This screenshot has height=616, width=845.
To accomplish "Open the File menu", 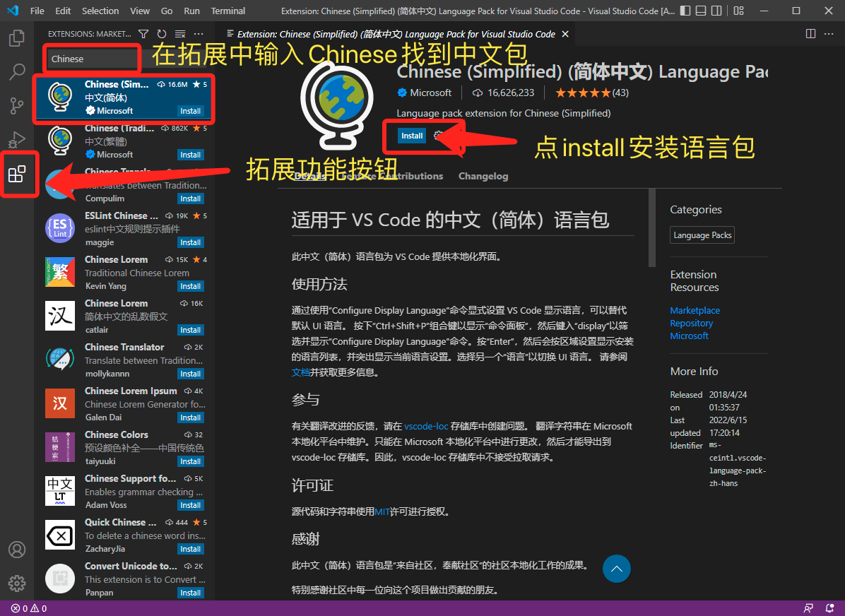I will click(37, 11).
